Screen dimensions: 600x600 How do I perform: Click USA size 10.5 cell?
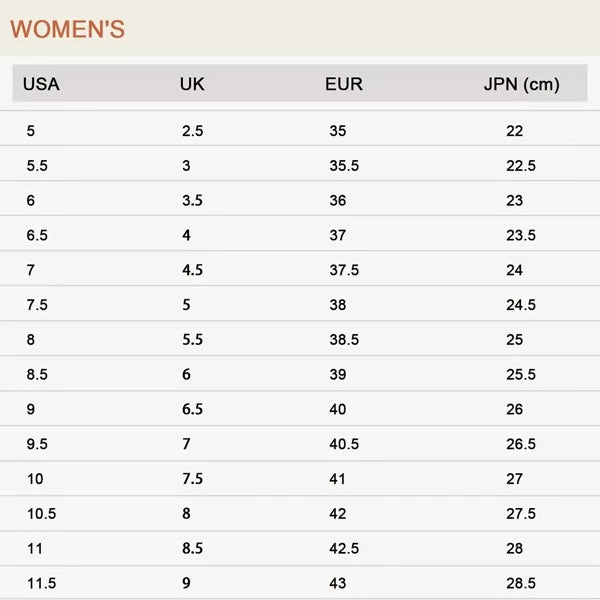click(x=41, y=514)
